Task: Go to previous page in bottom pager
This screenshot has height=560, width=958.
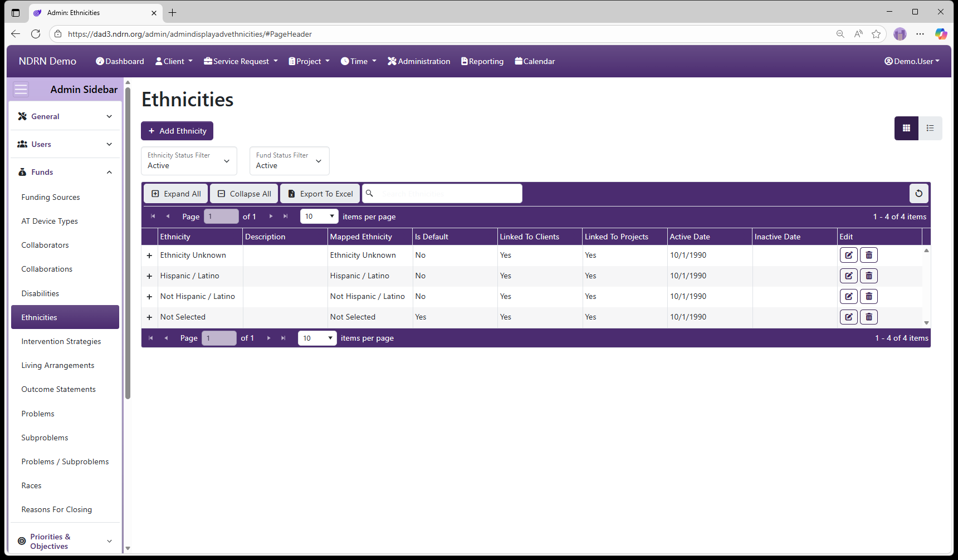Action: (x=166, y=338)
